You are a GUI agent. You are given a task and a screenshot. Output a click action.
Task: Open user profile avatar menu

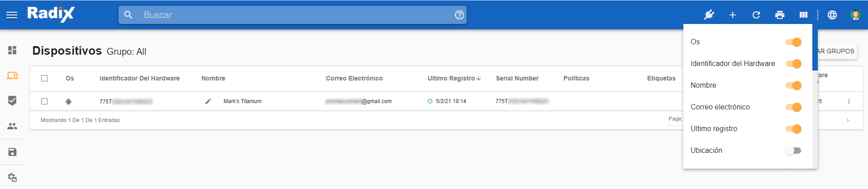(855, 15)
